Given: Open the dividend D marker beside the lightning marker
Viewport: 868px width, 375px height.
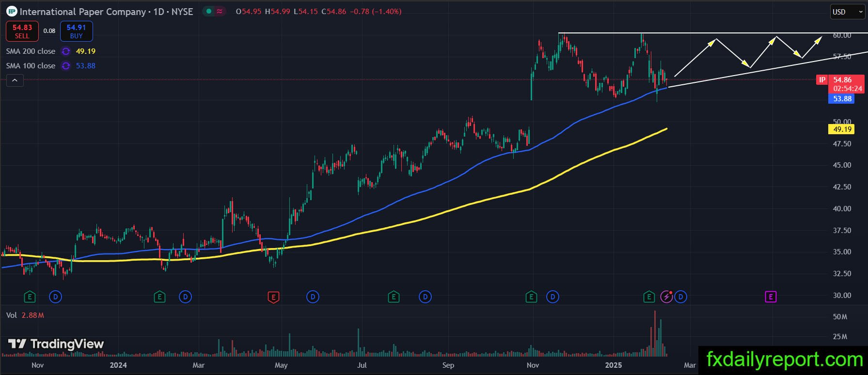Looking at the screenshot, I should pos(680,297).
